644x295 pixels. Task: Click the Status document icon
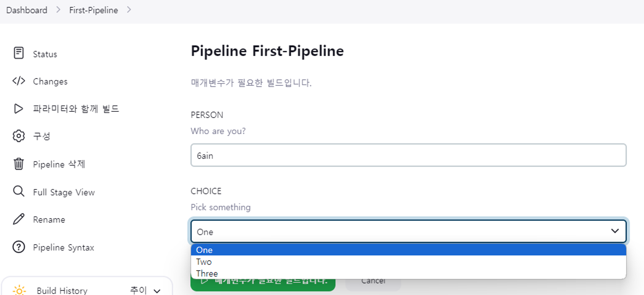pyautogui.click(x=19, y=53)
